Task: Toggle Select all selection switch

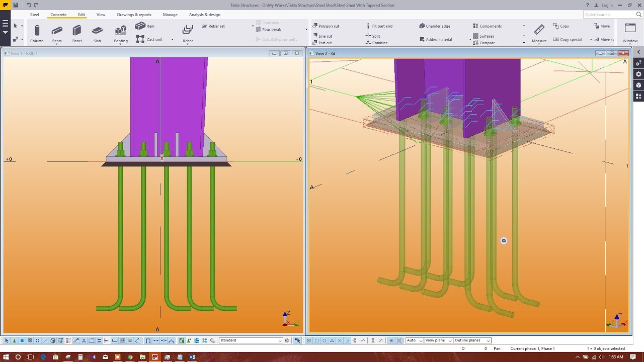Action: (x=7, y=340)
